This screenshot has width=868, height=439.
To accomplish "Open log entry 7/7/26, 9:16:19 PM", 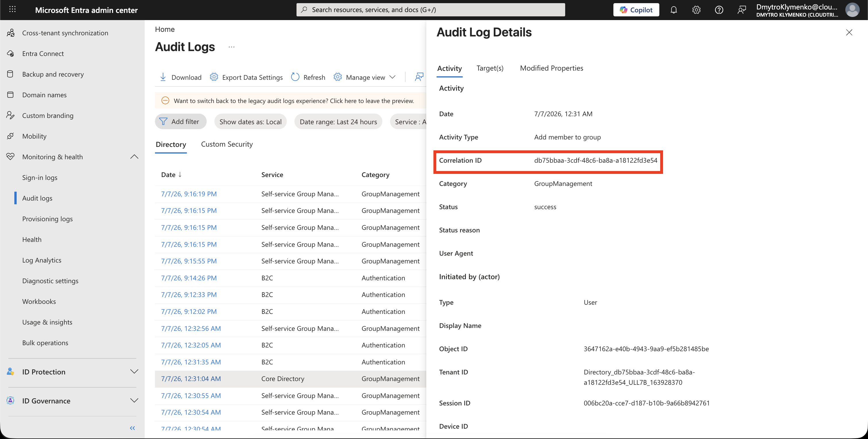I will coord(189,194).
